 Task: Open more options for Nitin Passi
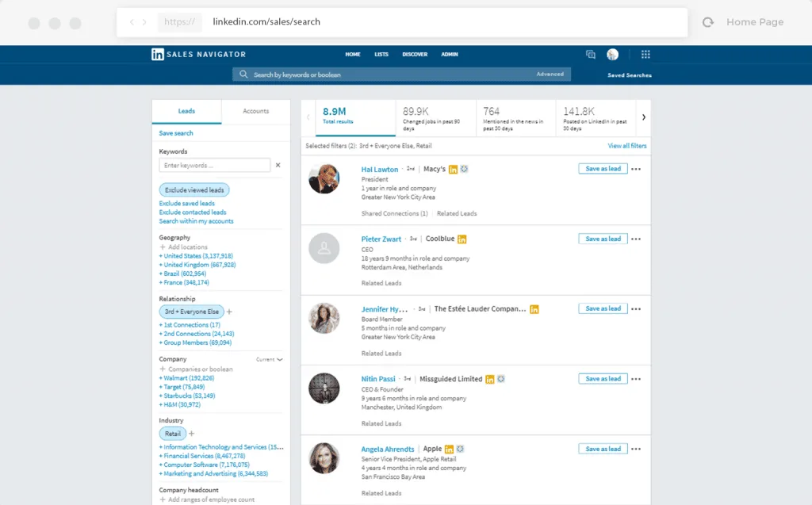point(636,379)
